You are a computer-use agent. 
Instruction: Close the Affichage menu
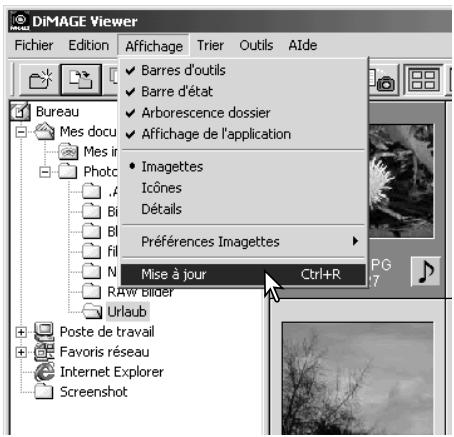click(154, 46)
